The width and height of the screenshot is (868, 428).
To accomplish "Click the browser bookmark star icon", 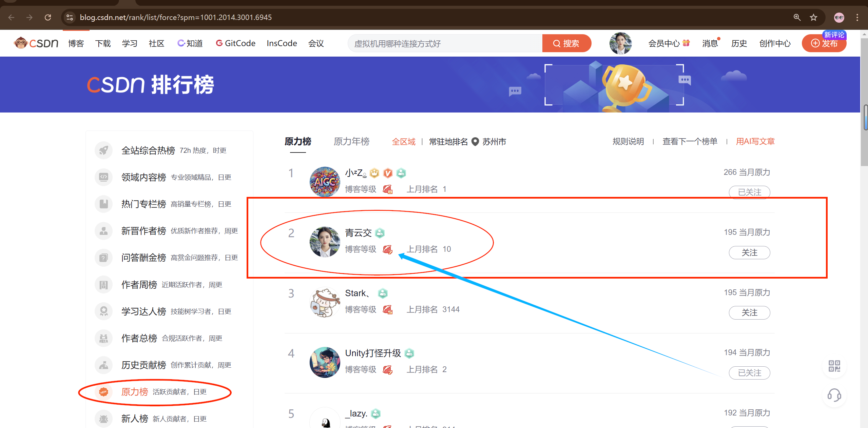I will pos(813,17).
